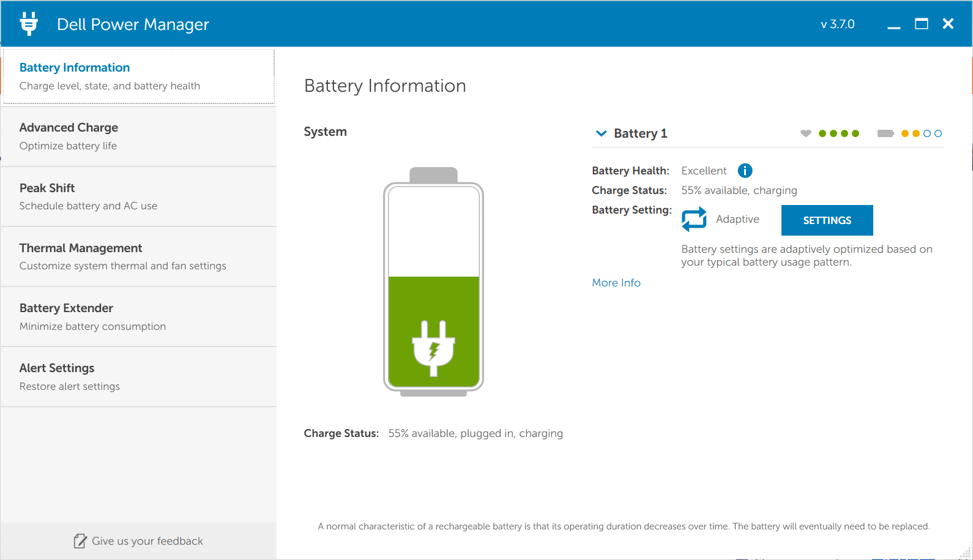This screenshot has height=560, width=973.
Task: Click the large battery graphic
Action: tap(433, 282)
